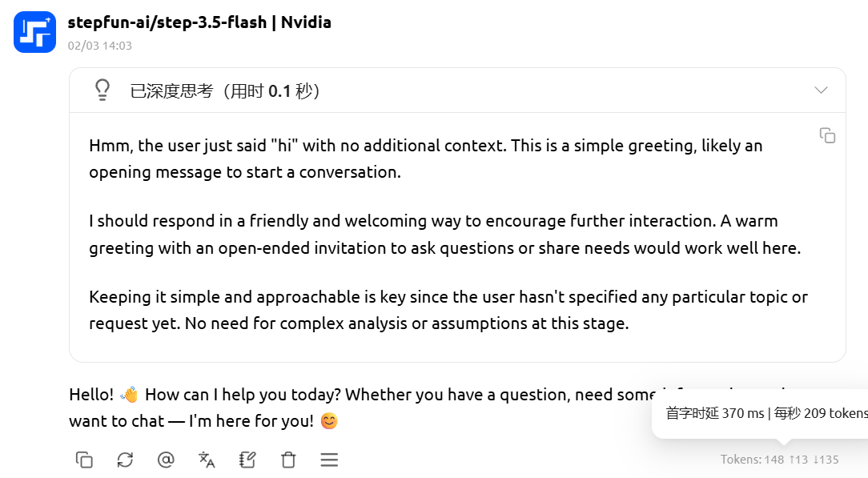Image resolution: width=868 pixels, height=478 pixels.
Task: Click the "I should respond in a friendly" paragraph
Action: pyautogui.click(x=444, y=234)
